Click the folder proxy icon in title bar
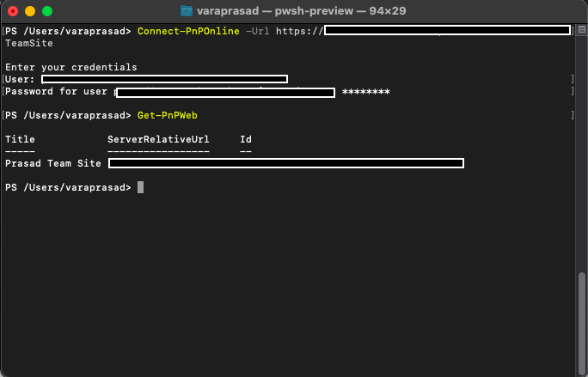Viewport: 588px width, 377px height. tap(188, 11)
